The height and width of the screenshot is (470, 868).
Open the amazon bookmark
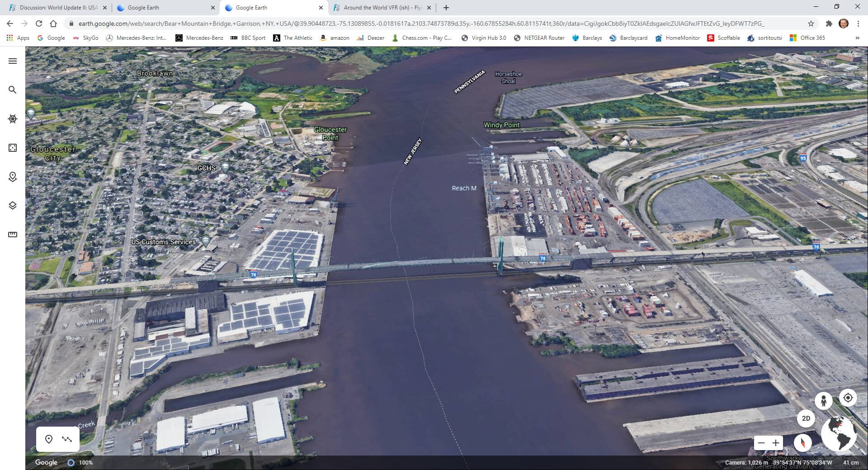[335, 38]
